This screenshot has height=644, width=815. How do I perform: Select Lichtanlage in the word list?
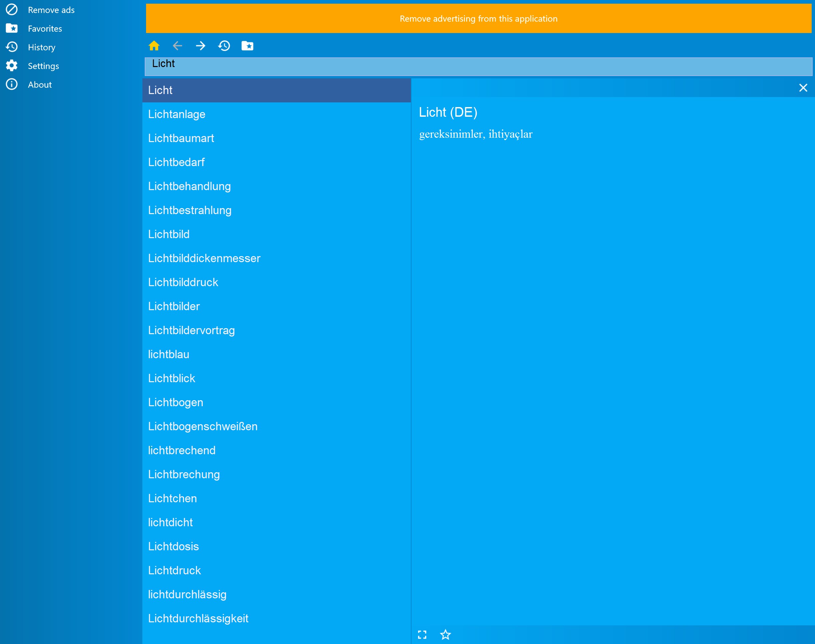pos(177,114)
